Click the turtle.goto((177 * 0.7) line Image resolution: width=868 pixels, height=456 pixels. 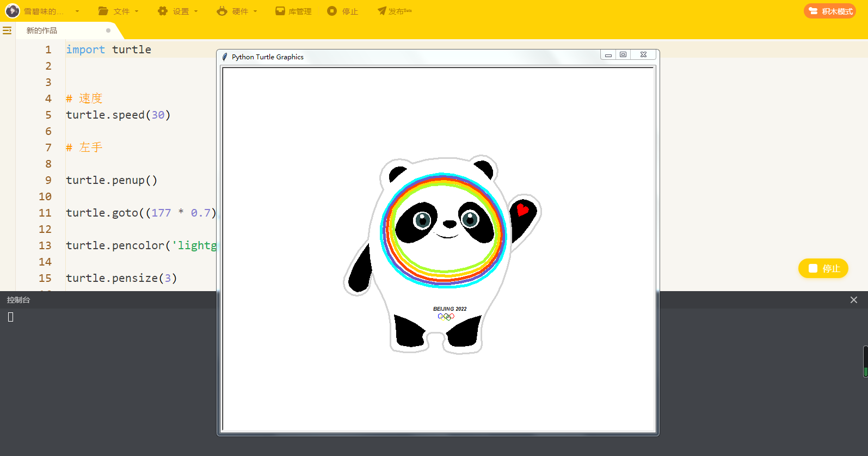coord(141,213)
